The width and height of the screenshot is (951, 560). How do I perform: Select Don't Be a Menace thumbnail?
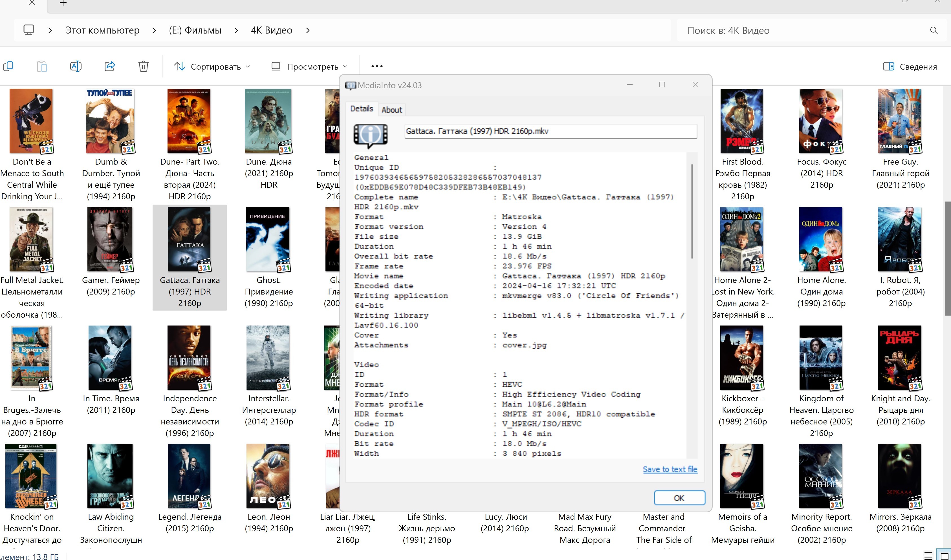[x=31, y=121]
